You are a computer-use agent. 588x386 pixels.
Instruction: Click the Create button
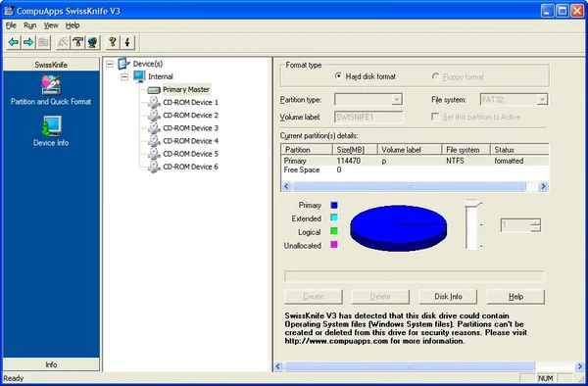tap(314, 297)
